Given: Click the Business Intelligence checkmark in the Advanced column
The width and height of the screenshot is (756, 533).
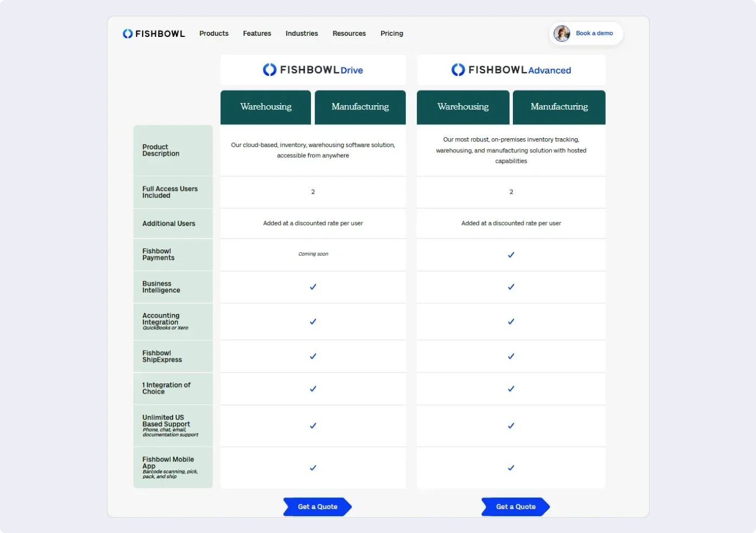Looking at the screenshot, I should pyautogui.click(x=511, y=287).
